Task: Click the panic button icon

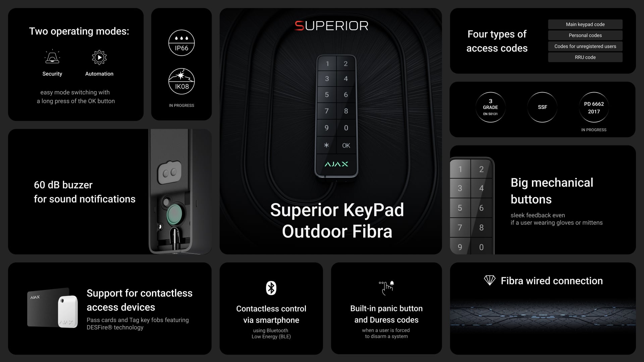Action: tap(386, 287)
